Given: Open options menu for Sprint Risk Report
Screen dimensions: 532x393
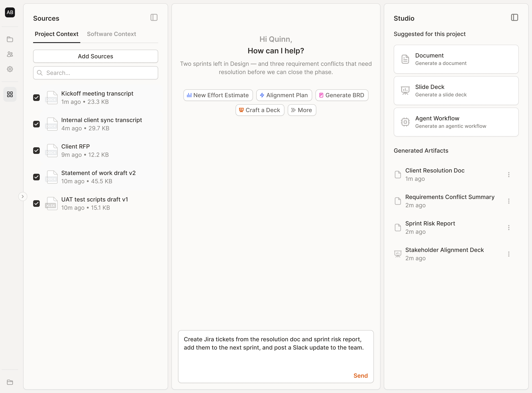Looking at the screenshot, I should pyautogui.click(x=508, y=228).
